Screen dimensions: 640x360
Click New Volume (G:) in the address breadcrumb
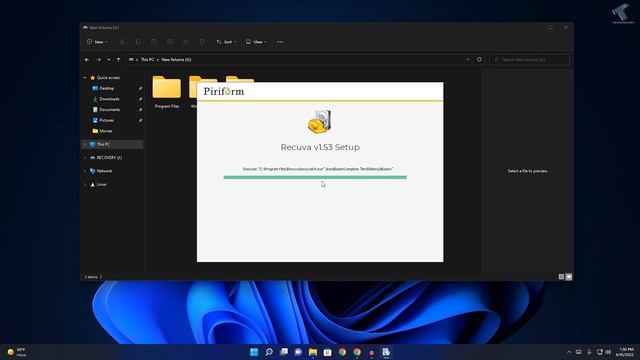tap(176, 60)
